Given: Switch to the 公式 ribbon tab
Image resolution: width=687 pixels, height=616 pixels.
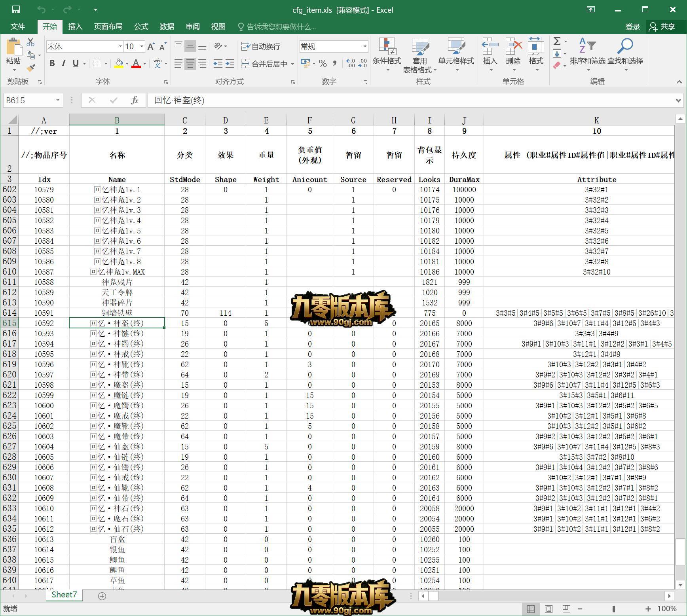Looking at the screenshot, I should click(141, 27).
